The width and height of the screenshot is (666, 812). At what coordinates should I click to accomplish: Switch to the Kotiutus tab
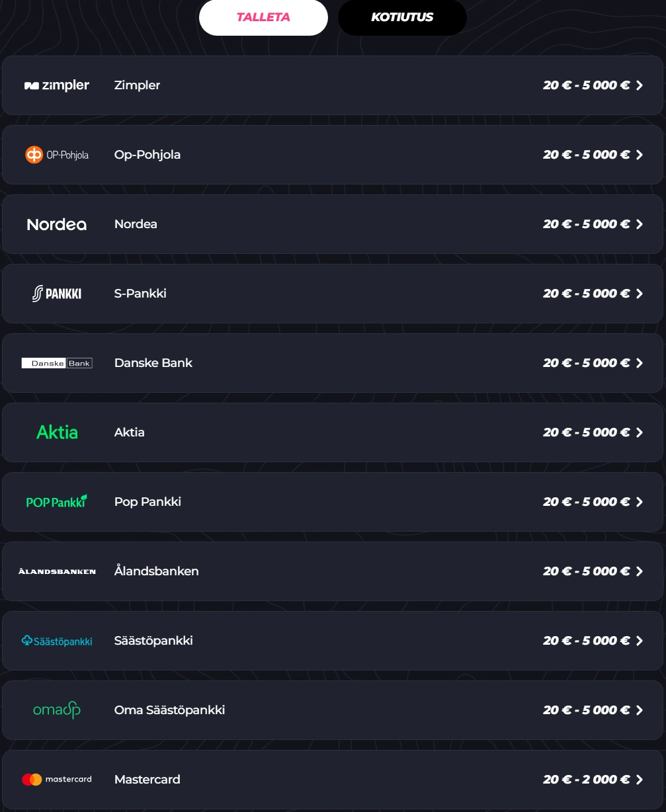pos(402,17)
